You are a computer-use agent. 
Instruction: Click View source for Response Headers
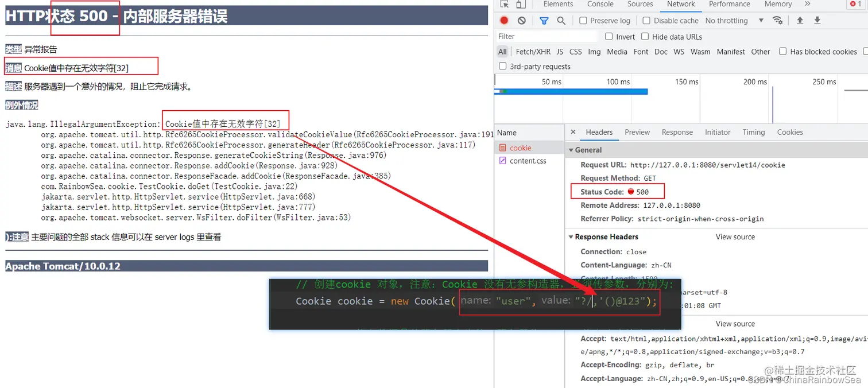pos(735,237)
